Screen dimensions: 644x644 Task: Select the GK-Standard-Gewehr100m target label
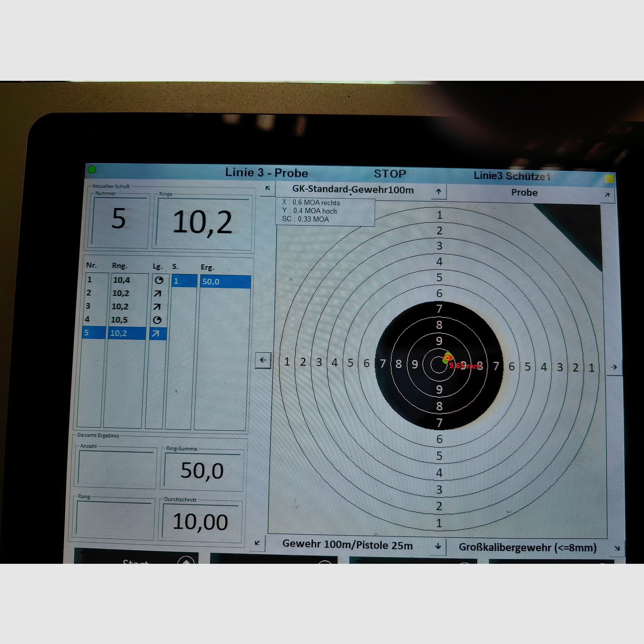tap(353, 190)
